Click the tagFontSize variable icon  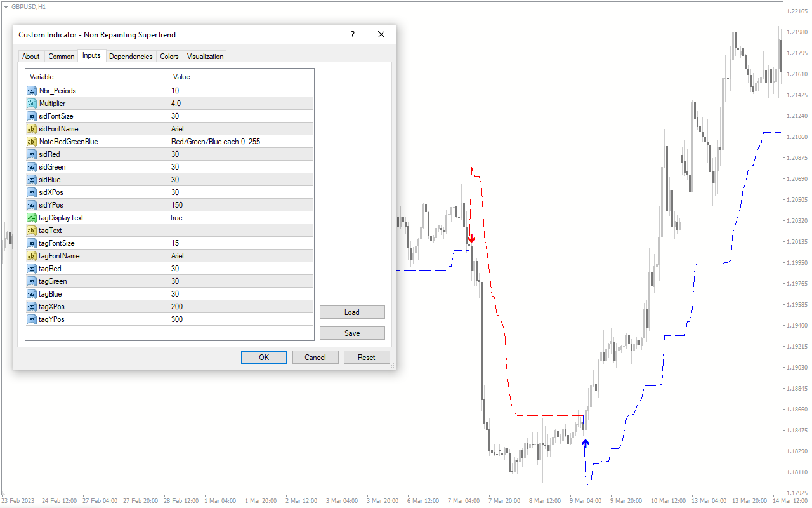31,243
